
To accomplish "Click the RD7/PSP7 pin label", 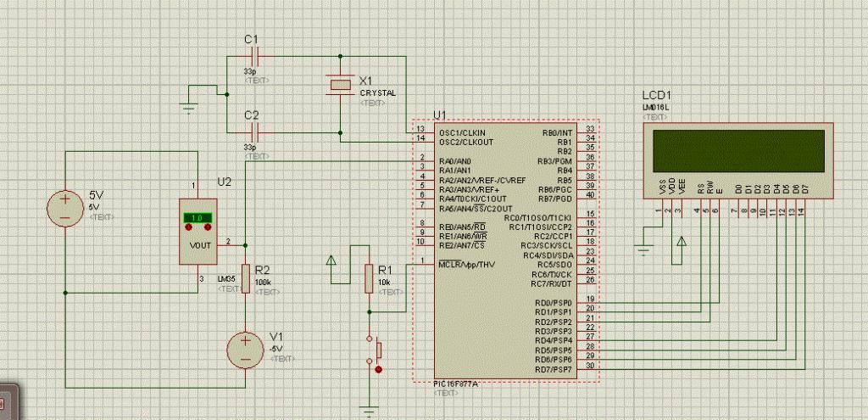I will (554, 369).
